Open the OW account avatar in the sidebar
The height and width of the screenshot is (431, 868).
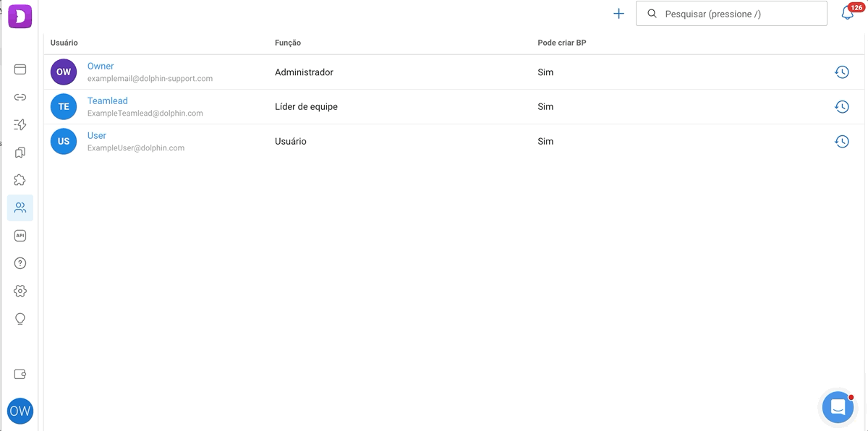[x=20, y=411]
